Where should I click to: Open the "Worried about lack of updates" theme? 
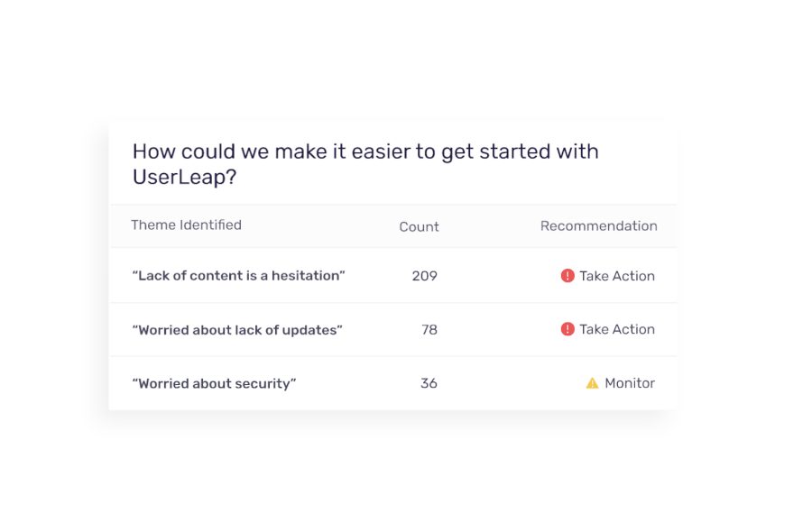tap(237, 330)
